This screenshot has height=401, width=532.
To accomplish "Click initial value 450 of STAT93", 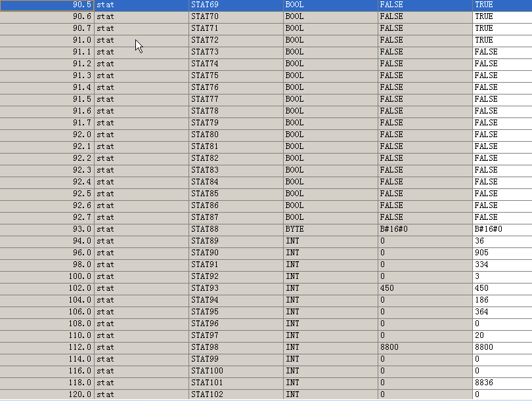I will (x=424, y=288).
